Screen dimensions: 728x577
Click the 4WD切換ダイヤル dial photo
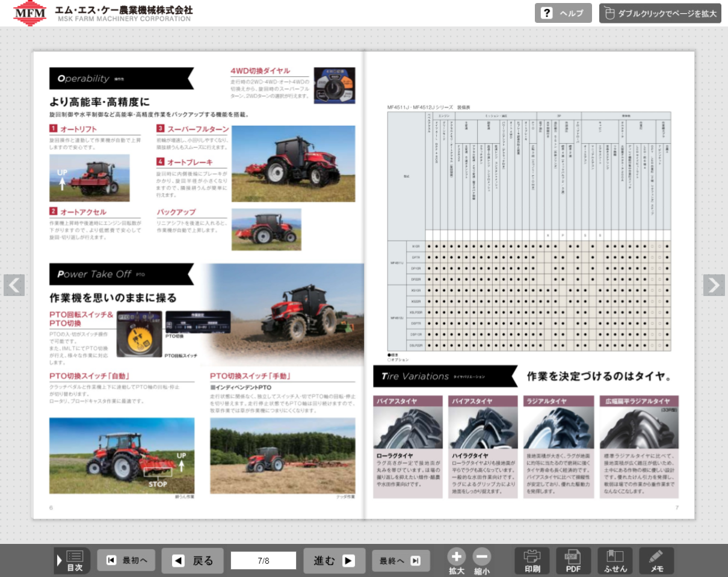335,85
